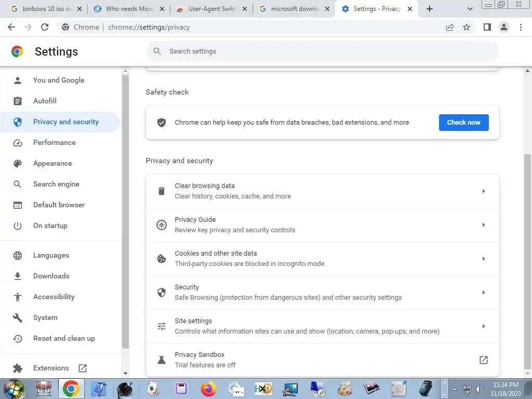
Task: Click the Site settings sliders icon
Action: pos(162,326)
